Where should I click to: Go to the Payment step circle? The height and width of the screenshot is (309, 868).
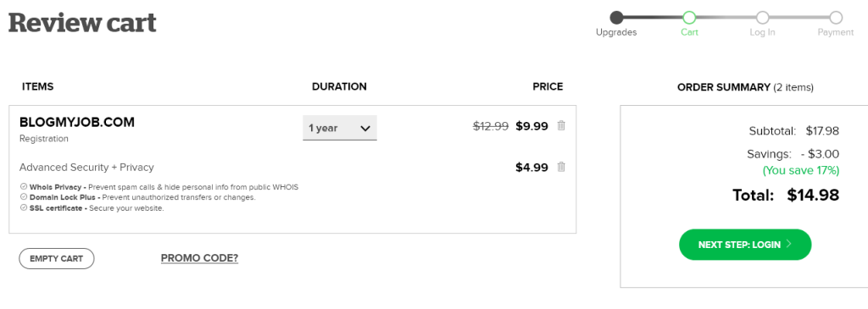[x=836, y=18]
